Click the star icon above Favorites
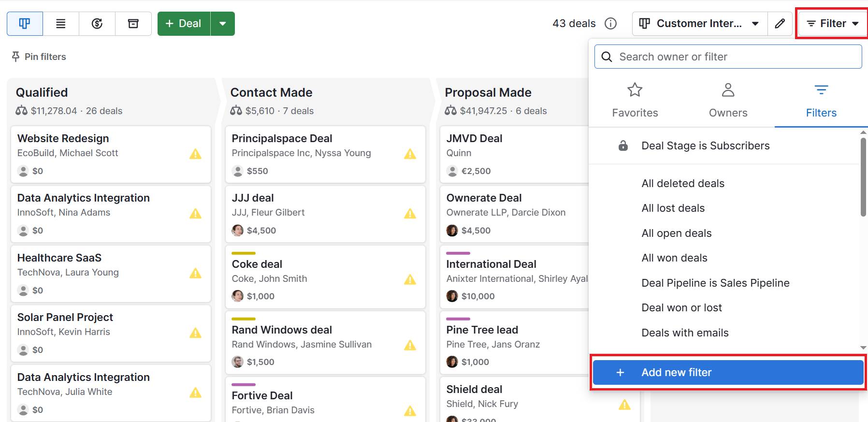Viewport: 868px width, 422px height. [x=635, y=89]
